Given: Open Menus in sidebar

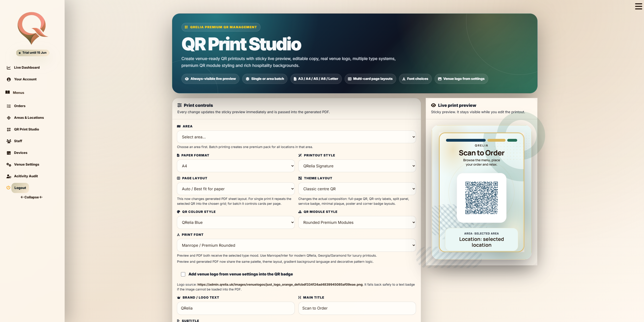Looking at the screenshot, I should [18, 93].
